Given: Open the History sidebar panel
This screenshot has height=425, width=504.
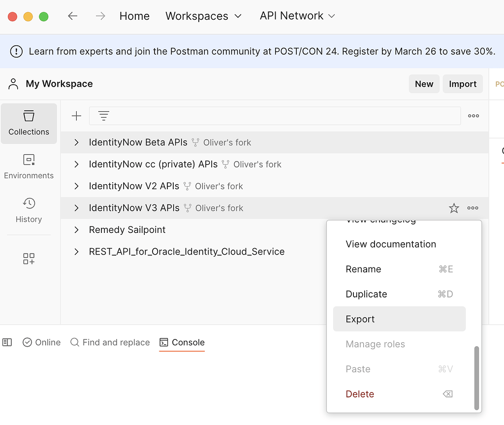Looking at the screenshot, I should tap(29, 210).
